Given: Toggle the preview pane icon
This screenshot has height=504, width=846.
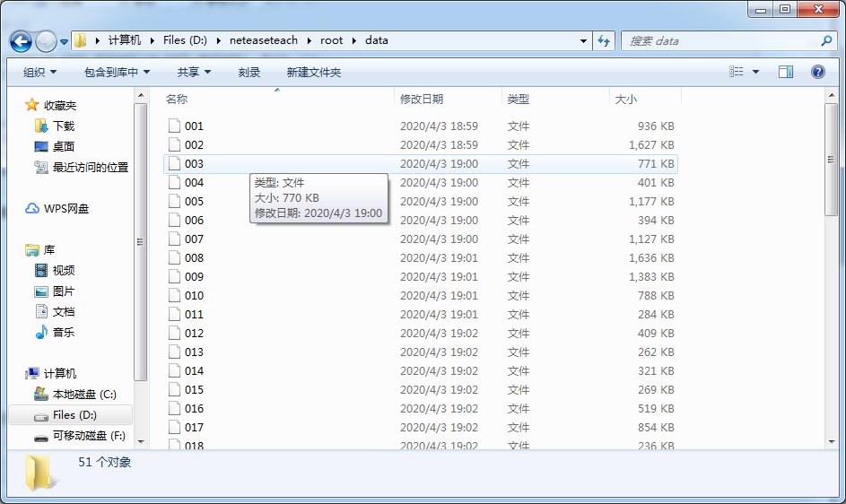Looking at the screenshot, I should pos(786,72).
